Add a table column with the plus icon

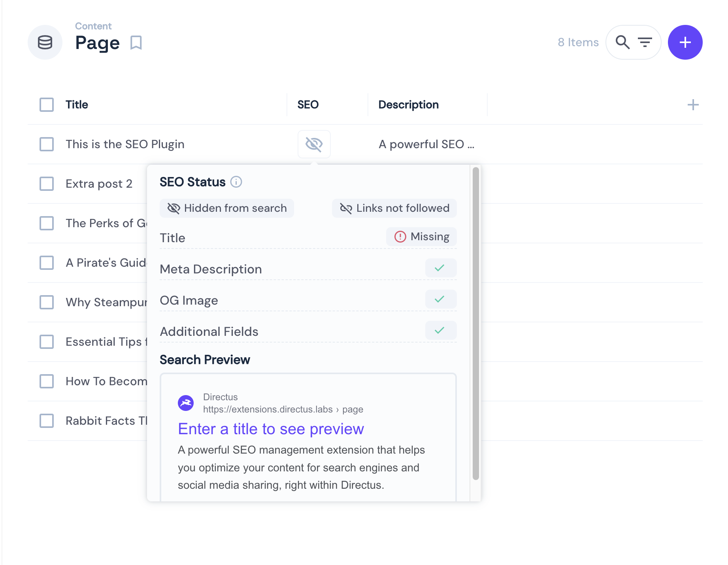point(693,105)
